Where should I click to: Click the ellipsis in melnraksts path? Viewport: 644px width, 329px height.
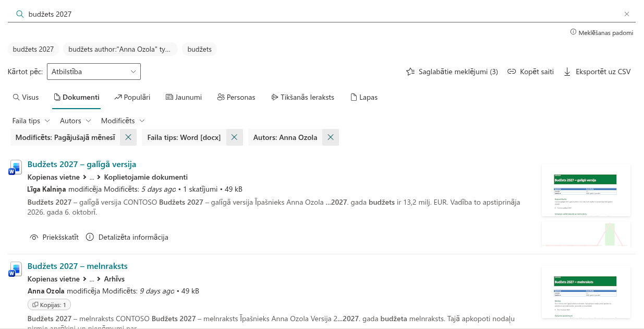click(x=92, y=279)
